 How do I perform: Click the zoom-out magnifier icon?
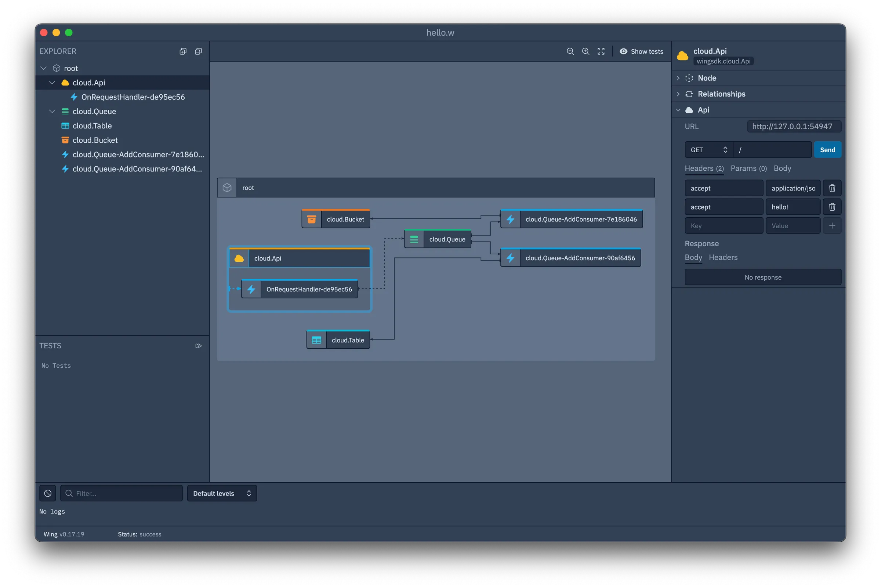pos(569,51)
